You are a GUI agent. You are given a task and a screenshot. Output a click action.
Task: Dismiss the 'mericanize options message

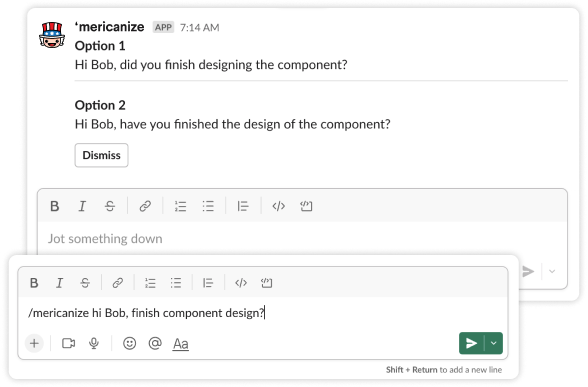(x=101, y=155)
